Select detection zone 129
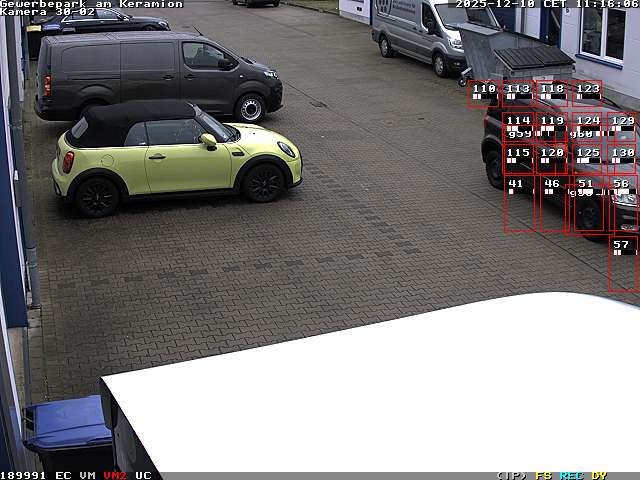Viewport: 640px width, 480px height. [x=622, y=126]
